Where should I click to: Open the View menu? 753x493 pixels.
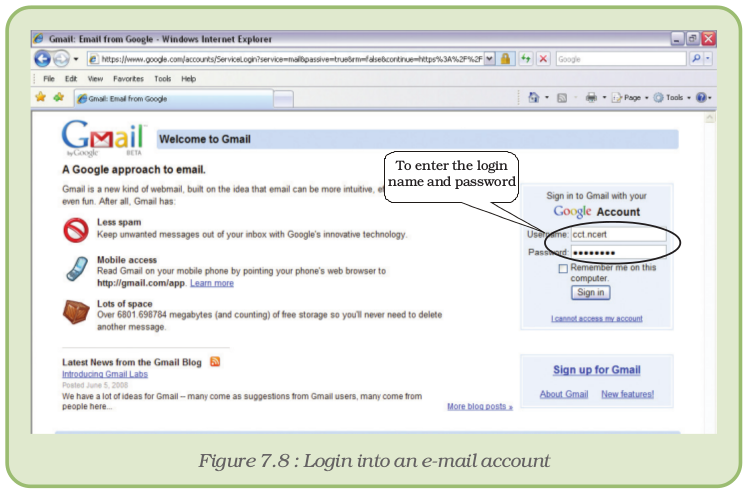click(x=95, y=79)
